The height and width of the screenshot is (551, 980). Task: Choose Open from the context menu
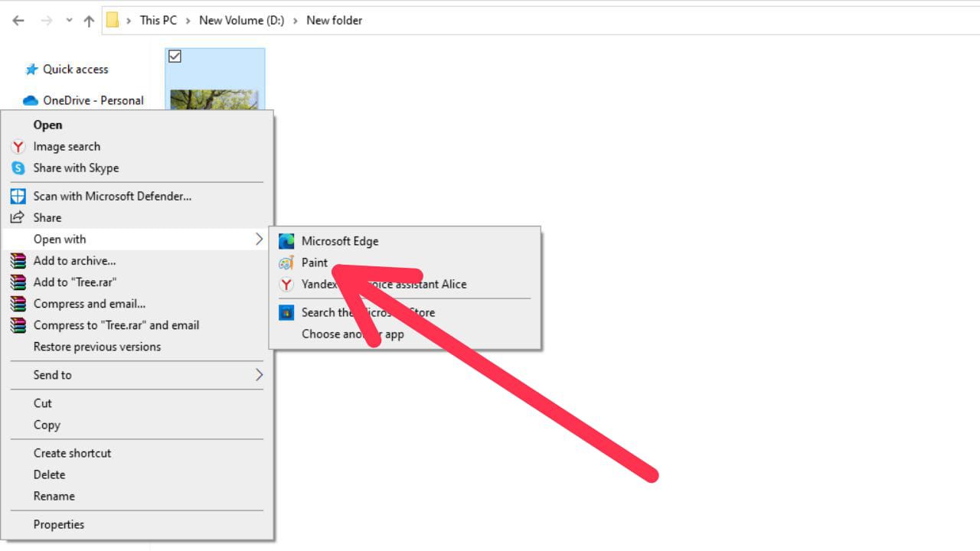point(138,125)
